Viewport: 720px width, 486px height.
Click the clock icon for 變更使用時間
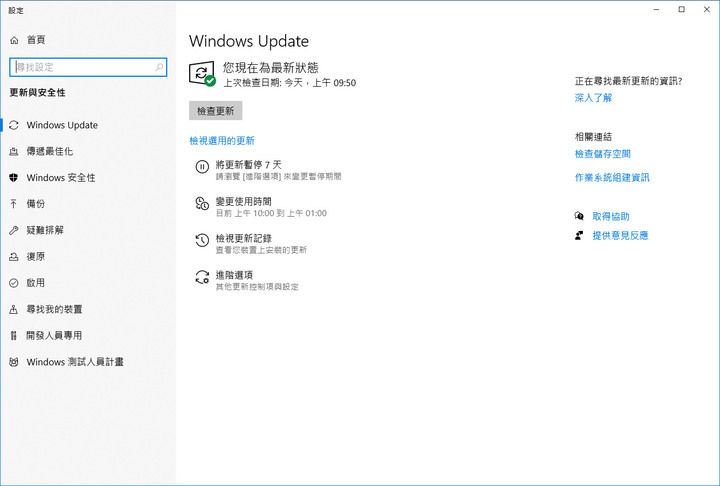pos(202,203)
